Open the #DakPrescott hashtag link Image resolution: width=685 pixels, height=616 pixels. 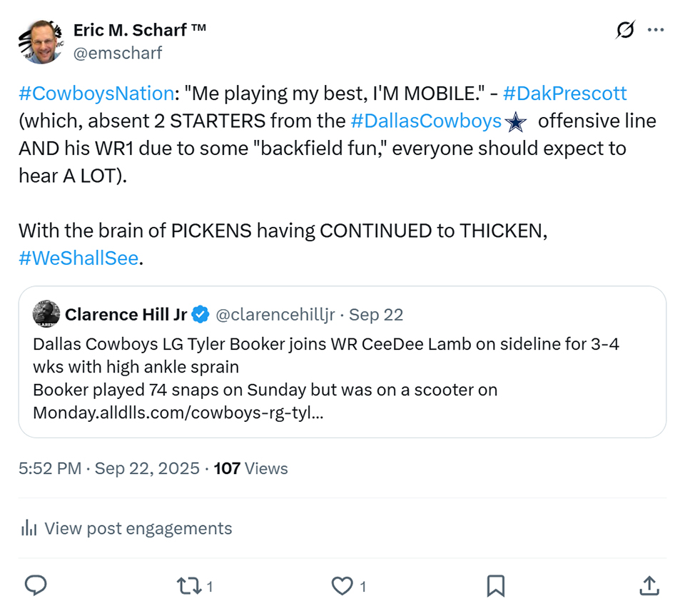coord(564,94)
